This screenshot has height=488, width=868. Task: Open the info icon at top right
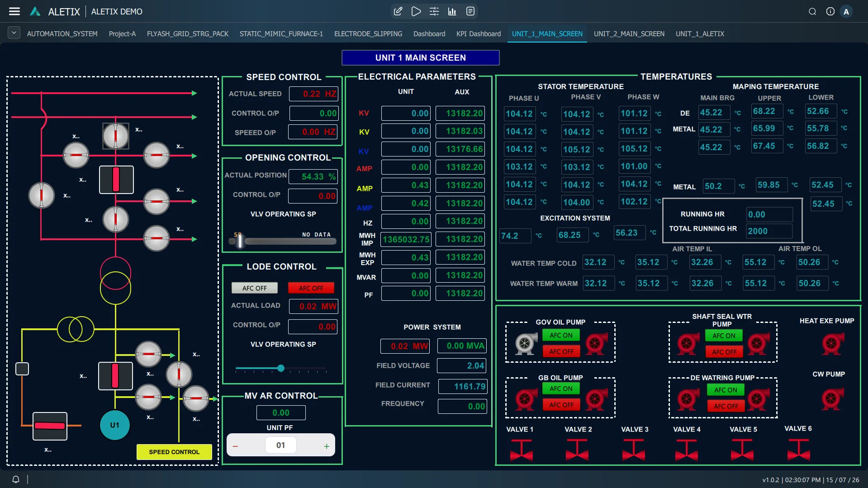click(830, 11)
